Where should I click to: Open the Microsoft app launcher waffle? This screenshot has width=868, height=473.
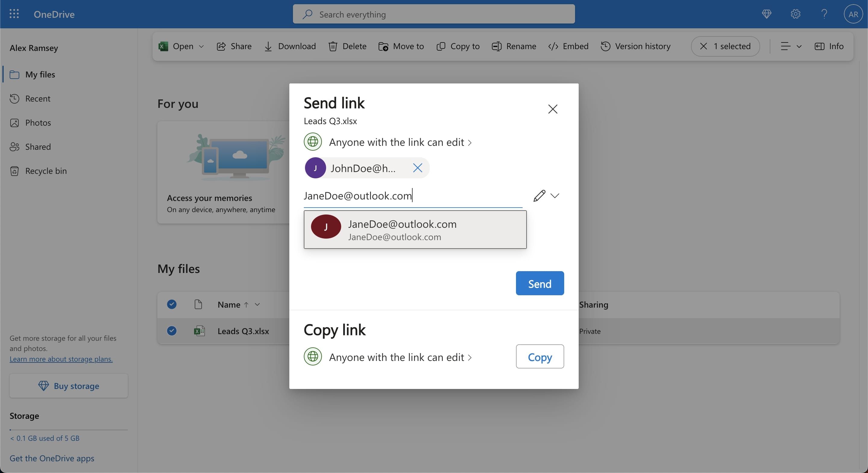[14, 14]
